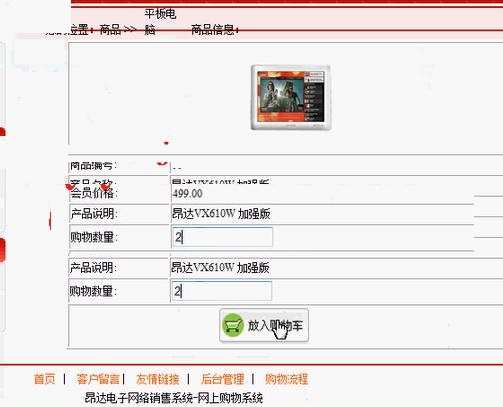Viewport: 503px width, 407px height.
Task: Click the 商品 breadcrumb link
Action: pos(110,30)
